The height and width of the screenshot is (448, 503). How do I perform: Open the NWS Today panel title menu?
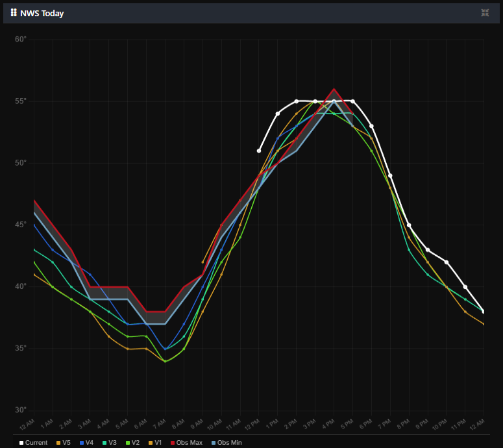[42, 14]
